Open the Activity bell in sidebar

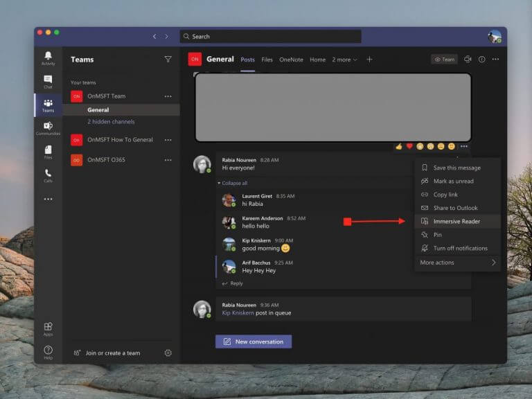[48, 58]
